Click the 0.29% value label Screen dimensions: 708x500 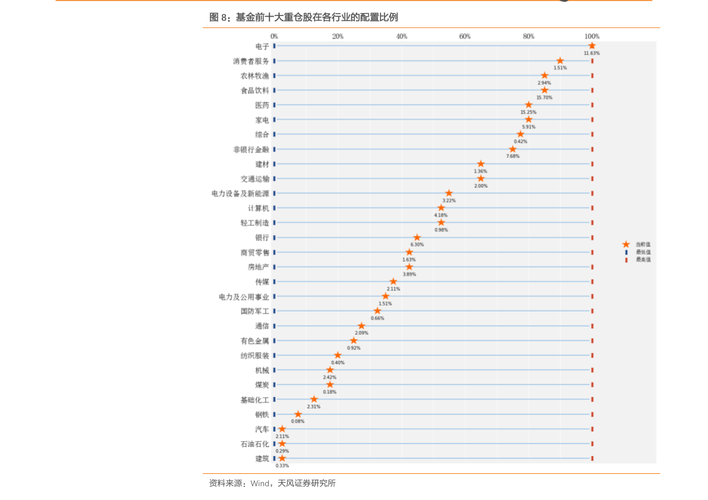click(282, 451)
